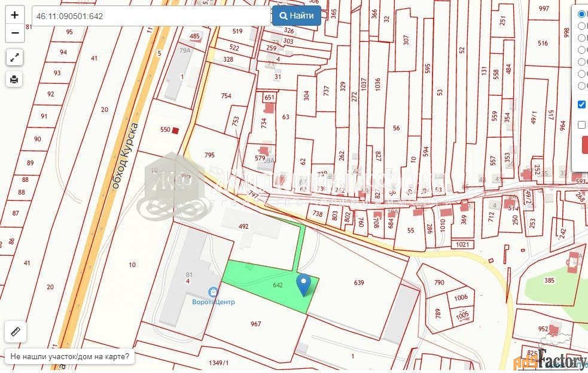588x373 pixels.
Task: Toggle fullscreen map with arrows icon
Action: (14, 57)
